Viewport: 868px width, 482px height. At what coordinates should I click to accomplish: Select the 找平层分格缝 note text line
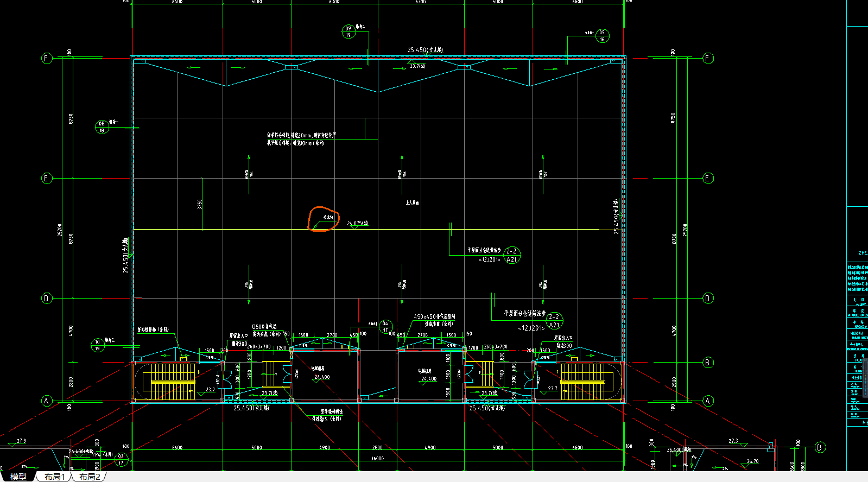click(295, 143)
